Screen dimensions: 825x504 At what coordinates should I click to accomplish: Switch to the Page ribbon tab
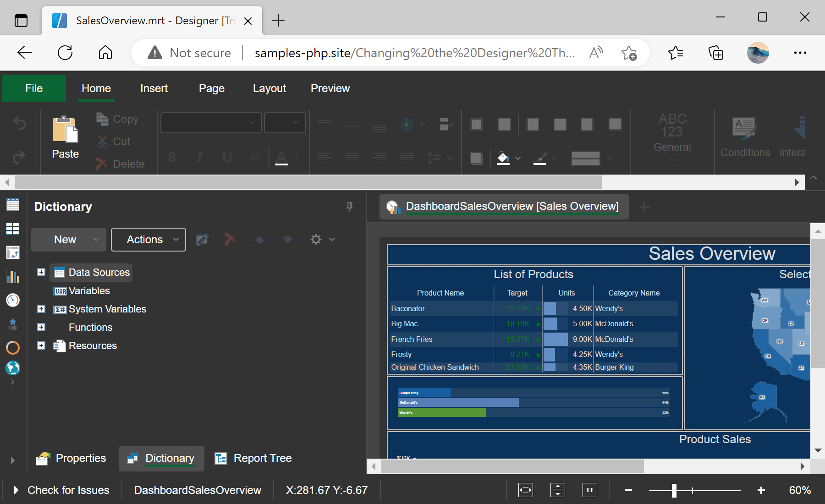pyautogui.click(x=212, y=88)
